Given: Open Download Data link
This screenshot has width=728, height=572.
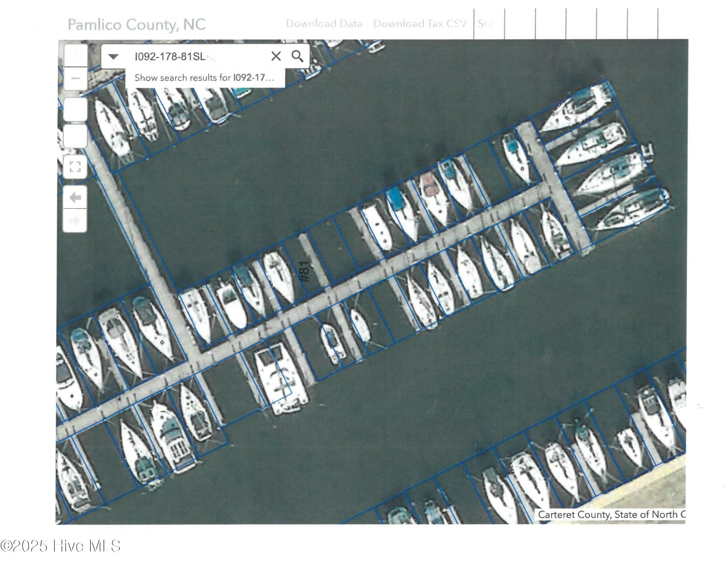Looking at the screenshot, I should pos(324,24).
